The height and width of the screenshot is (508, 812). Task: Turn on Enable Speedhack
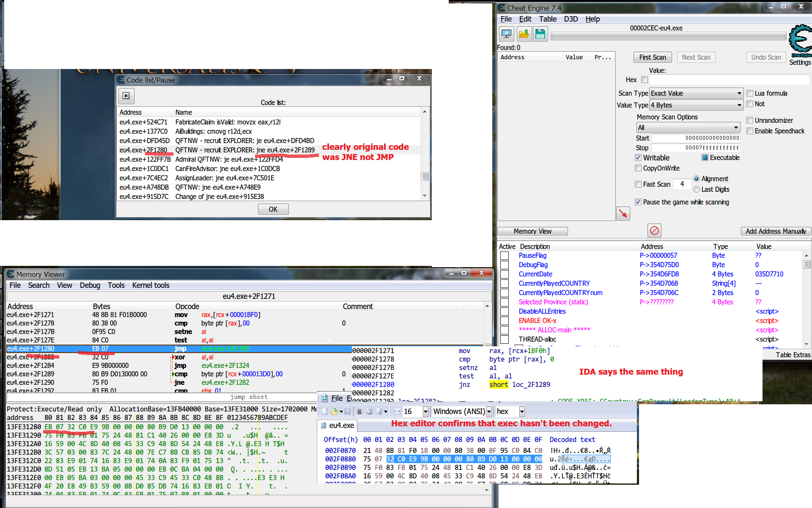pos(750,131)
